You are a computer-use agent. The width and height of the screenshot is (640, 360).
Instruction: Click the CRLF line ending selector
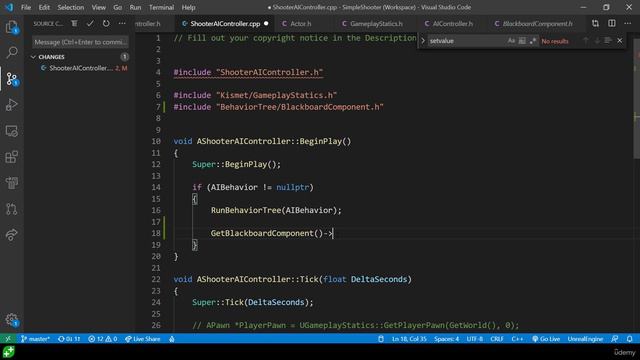(x=497, y=339)
